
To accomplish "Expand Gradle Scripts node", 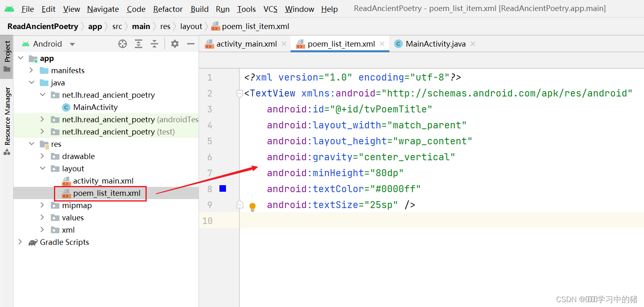I will tap(20, 242).
